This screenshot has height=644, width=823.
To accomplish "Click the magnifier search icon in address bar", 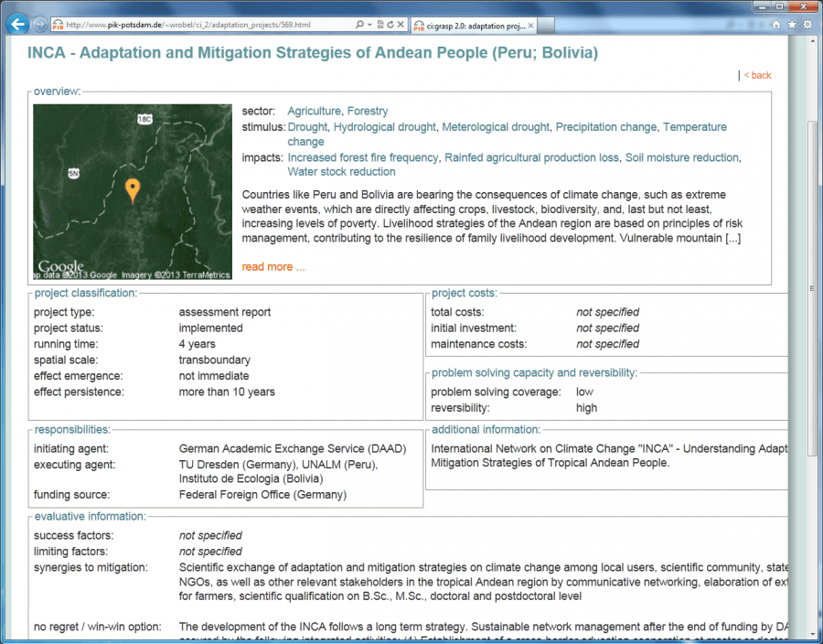I will tap(359, 25).
